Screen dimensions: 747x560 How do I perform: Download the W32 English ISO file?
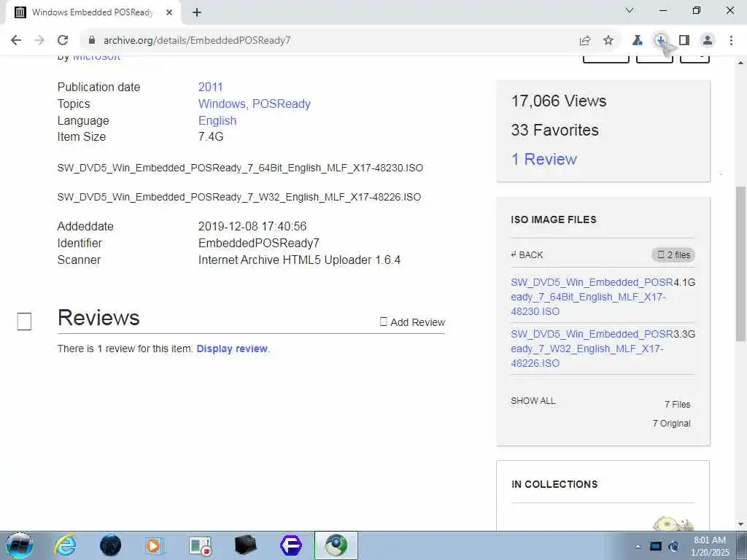(591, 349)
